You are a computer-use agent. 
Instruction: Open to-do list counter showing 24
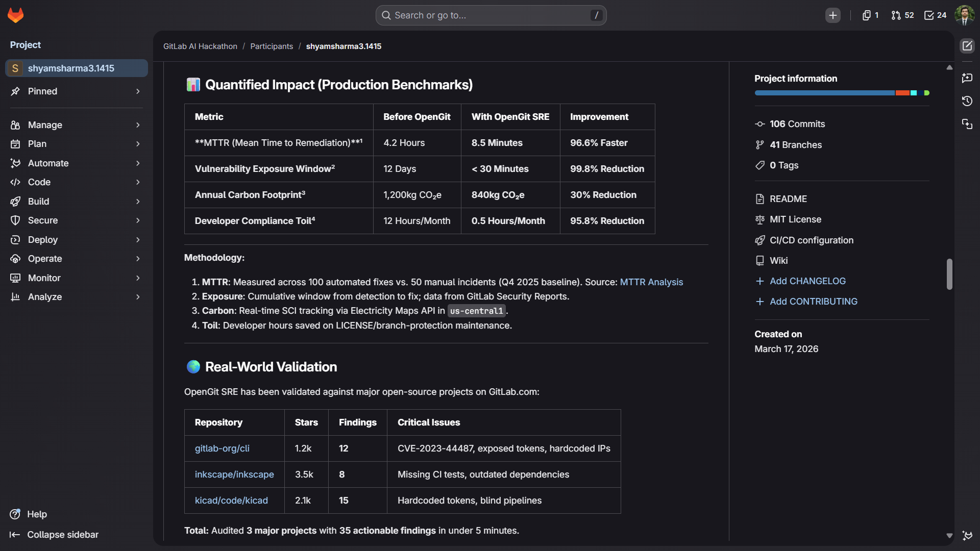935,15
